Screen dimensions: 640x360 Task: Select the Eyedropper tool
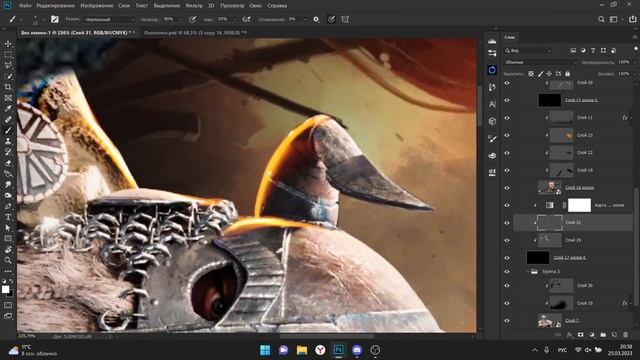coord(8,109)
